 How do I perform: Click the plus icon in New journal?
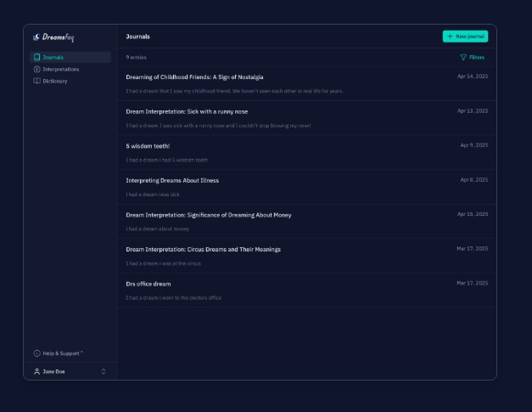coord(450,37)
